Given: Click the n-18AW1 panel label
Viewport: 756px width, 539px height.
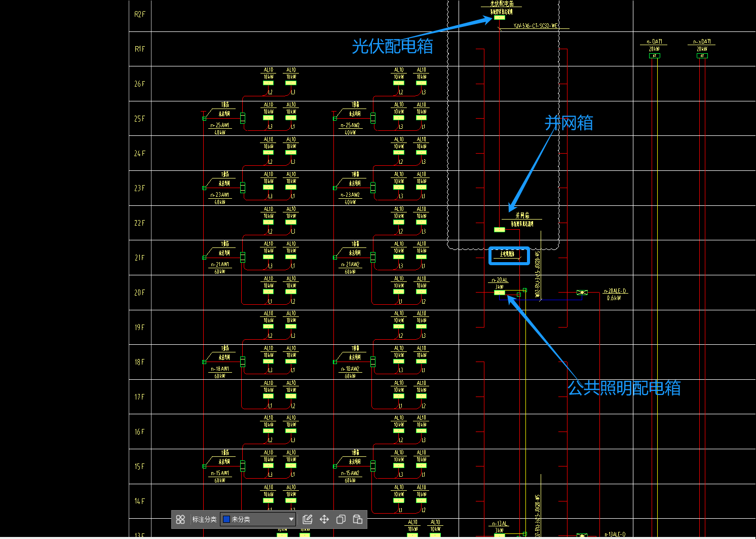Looking at the screenshot, I should click(x=220, y=369).
